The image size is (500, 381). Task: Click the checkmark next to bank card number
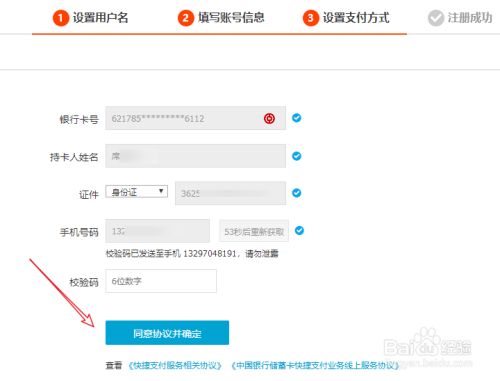297,118
